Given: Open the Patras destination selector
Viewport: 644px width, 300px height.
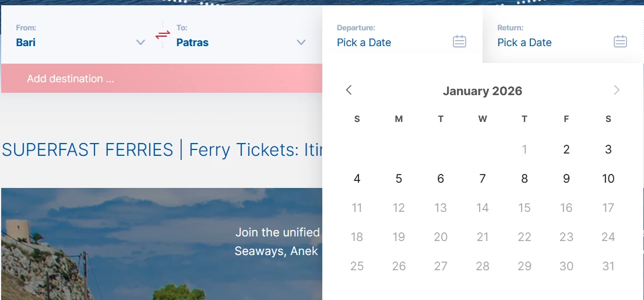Looking at the screenshot, I should pos(192,43).
